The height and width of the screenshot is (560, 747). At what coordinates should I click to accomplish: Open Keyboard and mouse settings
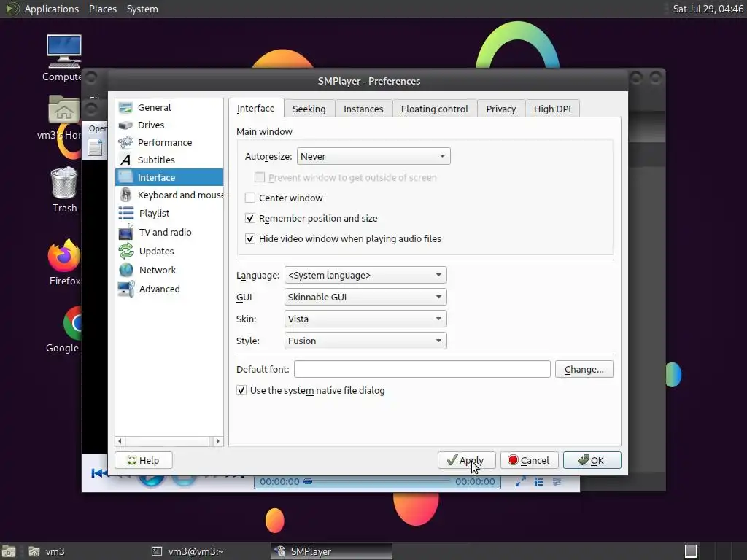click(169, 195)
